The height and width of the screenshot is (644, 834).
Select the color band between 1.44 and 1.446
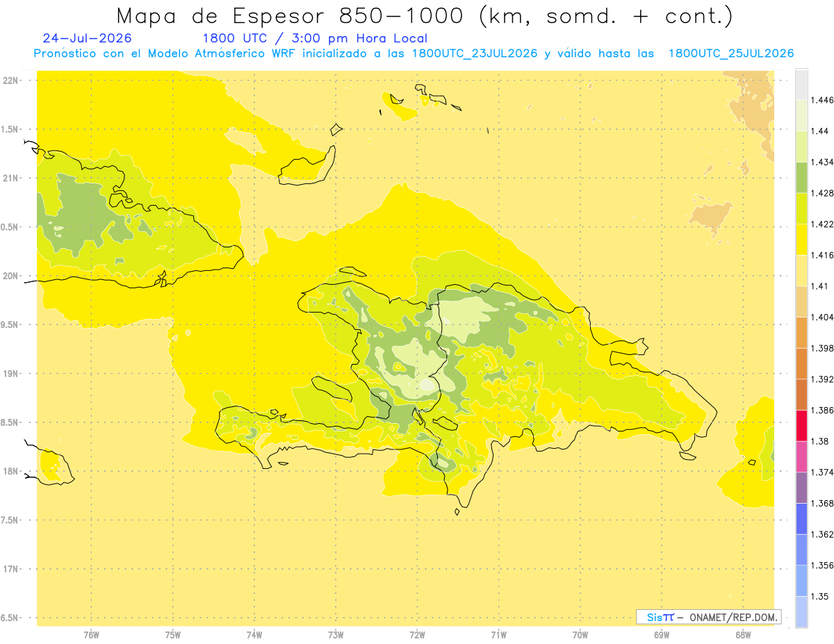pyautogui.click(x=801, y=115)
